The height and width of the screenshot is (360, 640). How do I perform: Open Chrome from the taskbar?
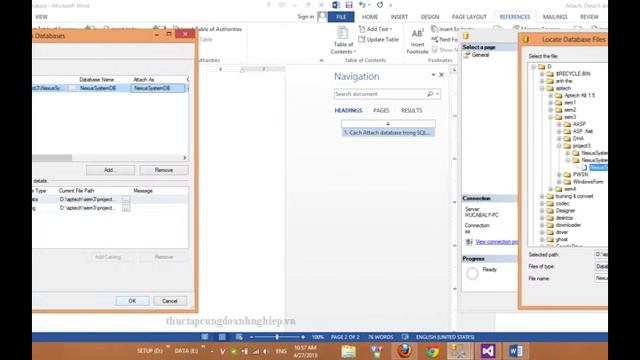click(x=432, y=351)
